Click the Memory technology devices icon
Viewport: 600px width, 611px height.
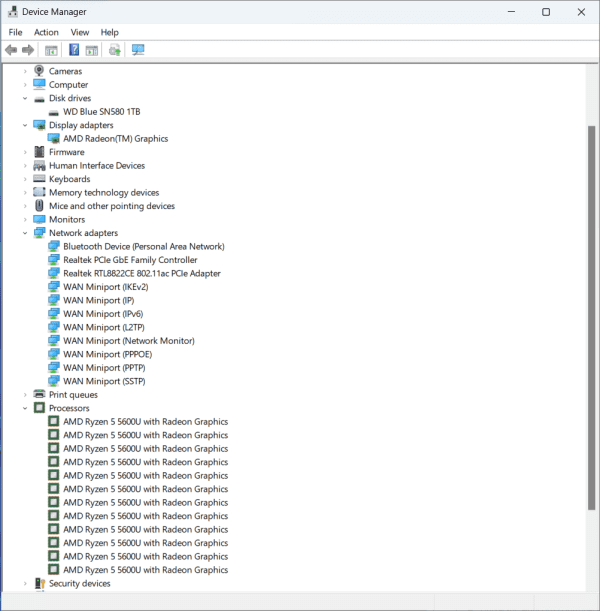coord(39,192)
